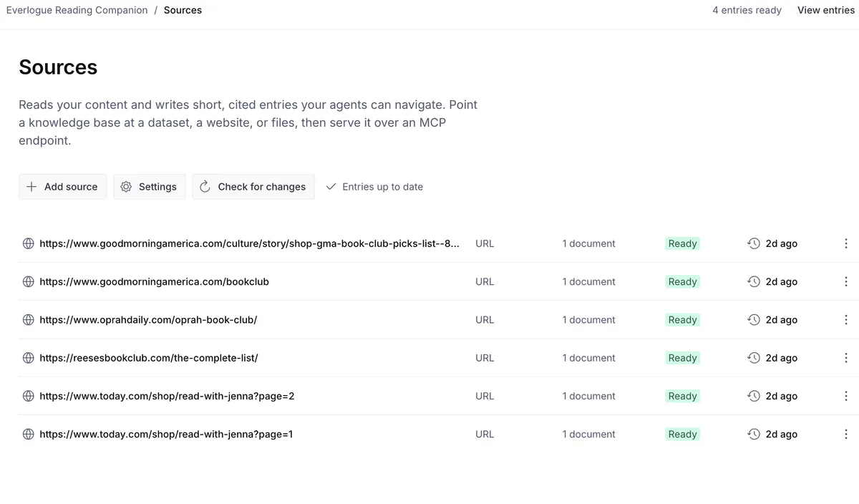Open the goodmorningamerica.com/bookclub URL

pyautogui.click(x=154, y=281)
